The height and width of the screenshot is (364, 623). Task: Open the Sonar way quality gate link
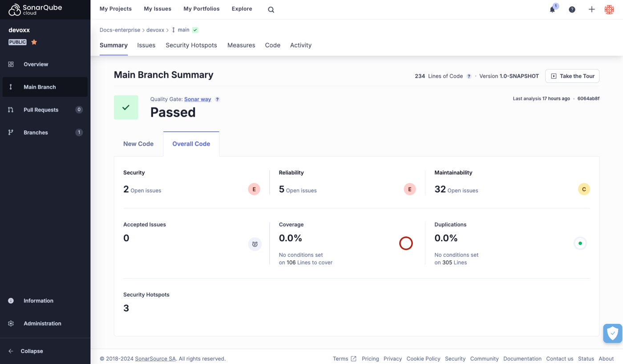coord(198,99)
